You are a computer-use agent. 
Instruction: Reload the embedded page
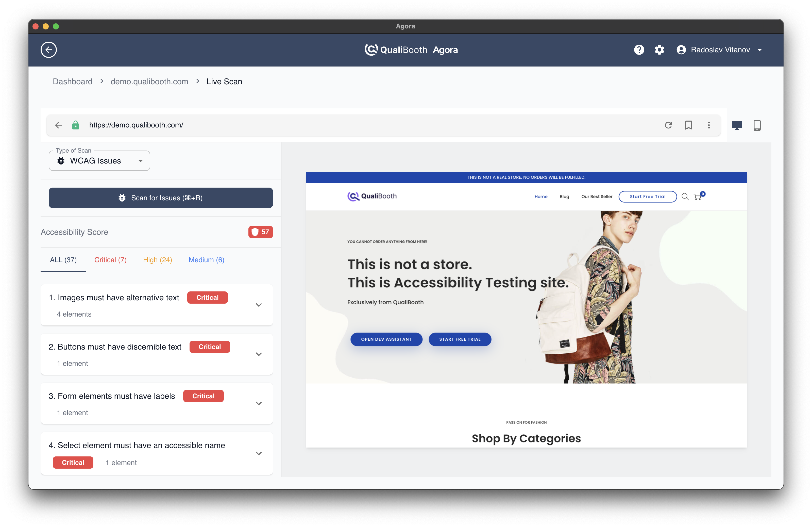668,125
